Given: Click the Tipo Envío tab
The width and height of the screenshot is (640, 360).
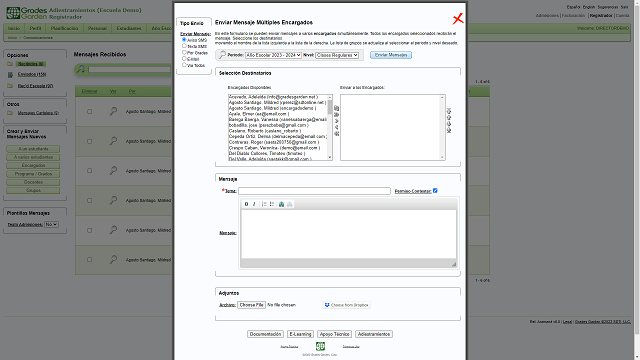Looking at the screenshot, I should click(192, 23).
